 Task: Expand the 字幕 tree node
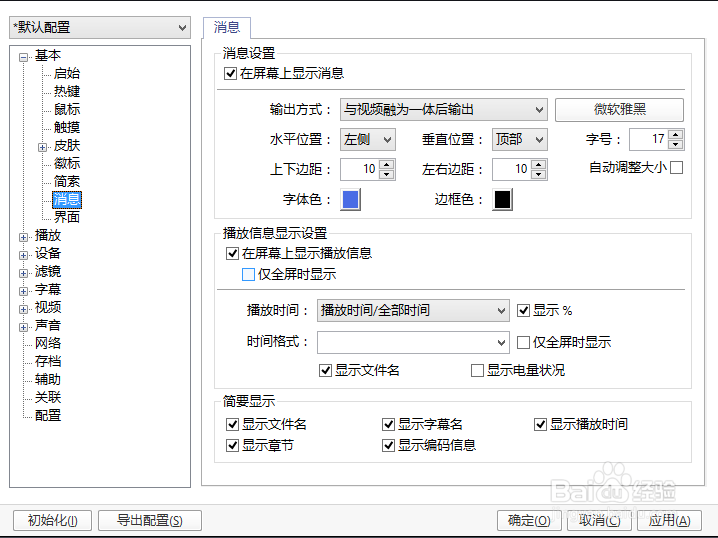tap(23, 291)
